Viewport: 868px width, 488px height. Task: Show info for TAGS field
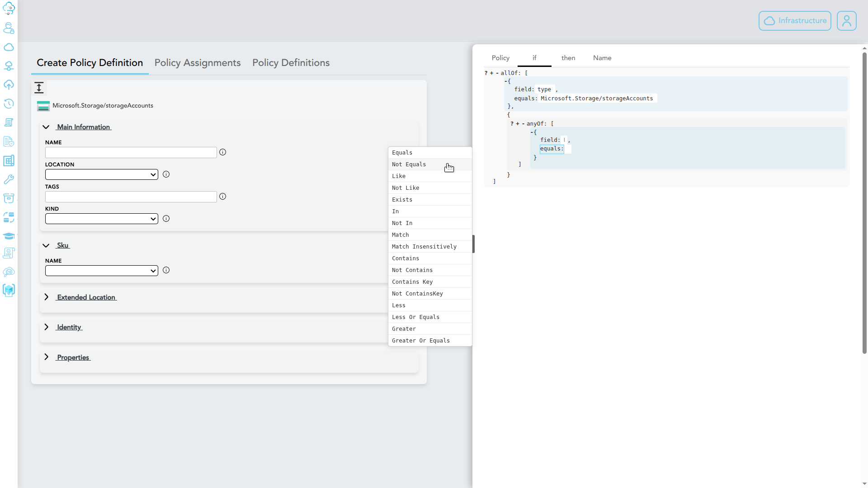(222, 197)
